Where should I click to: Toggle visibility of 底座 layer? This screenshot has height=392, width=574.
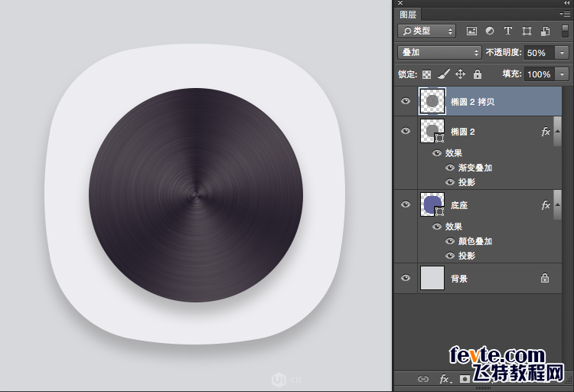tap(406, 204)
